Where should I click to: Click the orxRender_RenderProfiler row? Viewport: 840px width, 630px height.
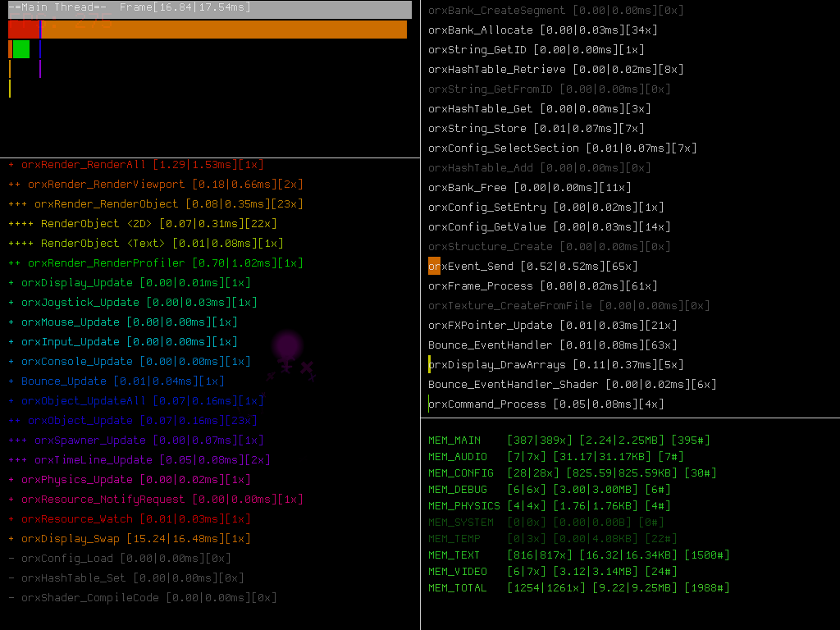pyautogui.click(x=156, y=263)
